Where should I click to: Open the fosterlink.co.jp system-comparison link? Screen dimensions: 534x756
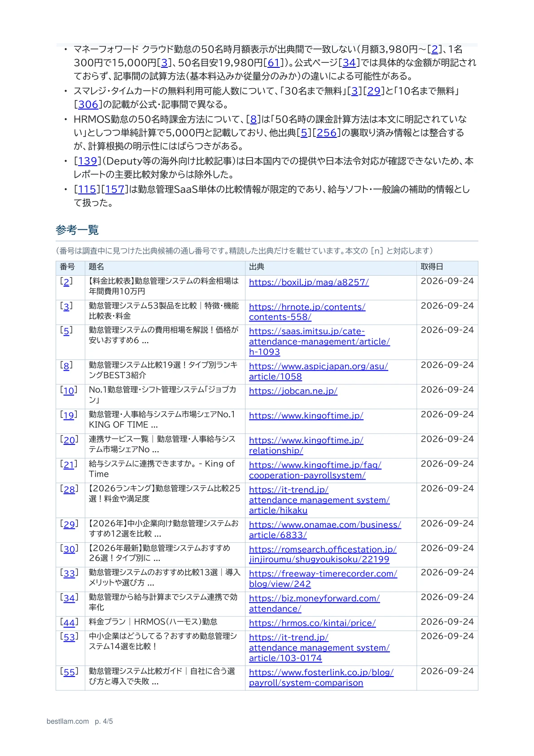tap(321, 677)
